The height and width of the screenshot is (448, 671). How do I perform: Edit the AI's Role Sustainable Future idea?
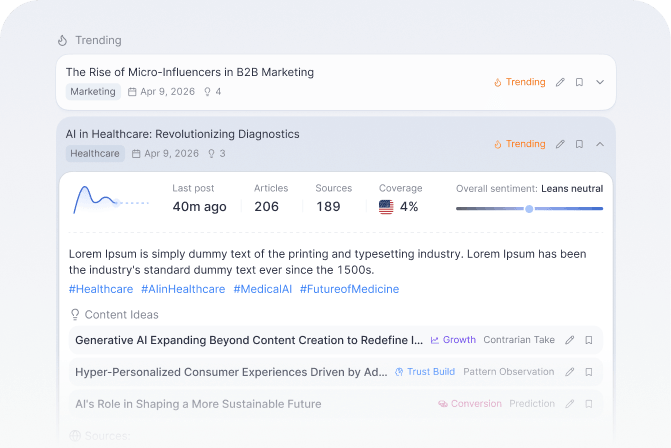point(570,404)
